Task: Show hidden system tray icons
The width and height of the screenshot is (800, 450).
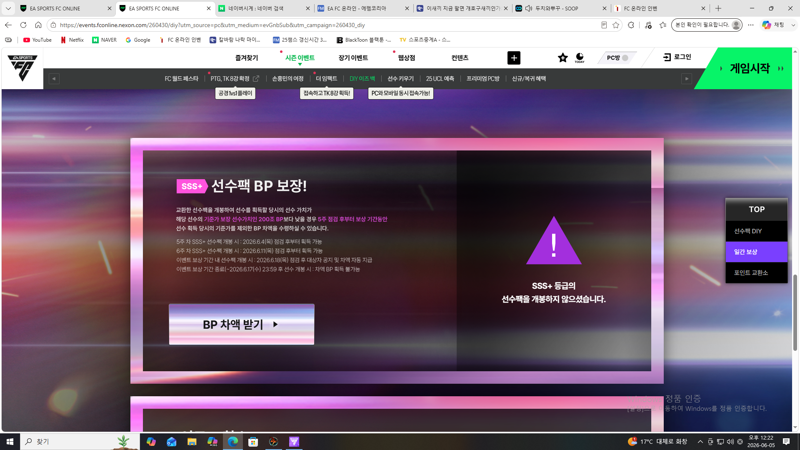Action: (x=700, y=442)
